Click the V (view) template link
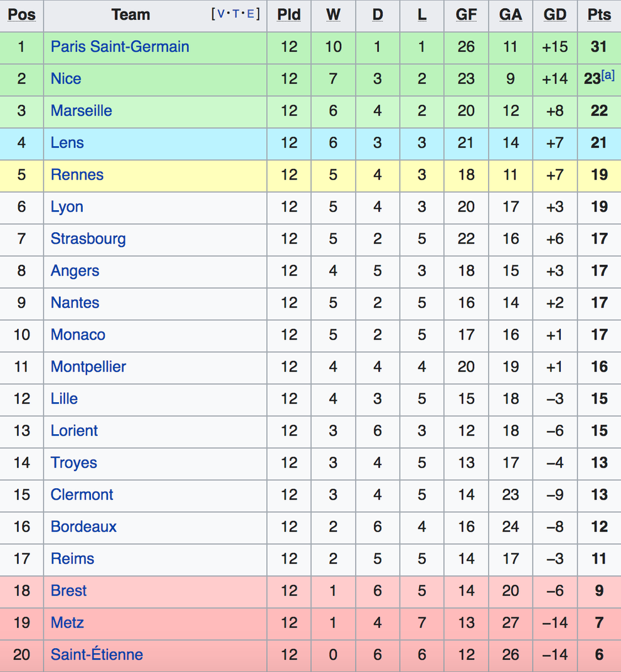The height and width of the screenshot is (672, 621). pos(221,14)
